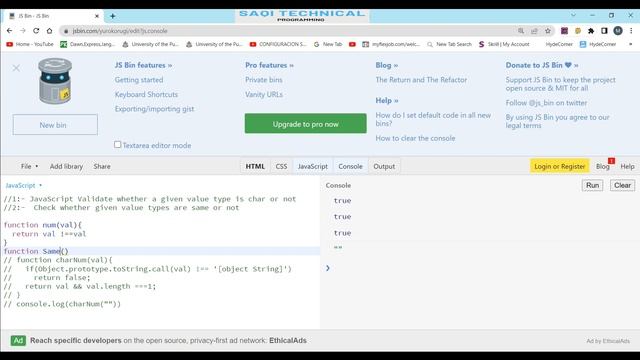Open the myflexjob.com bookmark
Screen dimensions: 640x360
pyautogui.click(x=391, y=44)
